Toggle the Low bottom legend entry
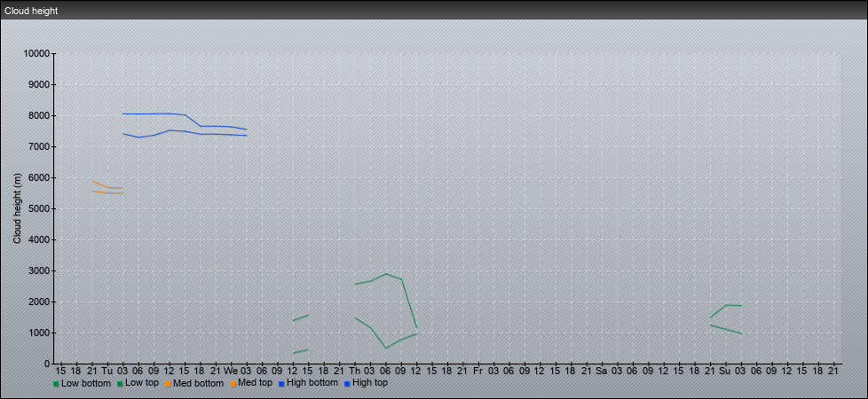The height and width of the screenshot is (399, 868). point(82,383)
